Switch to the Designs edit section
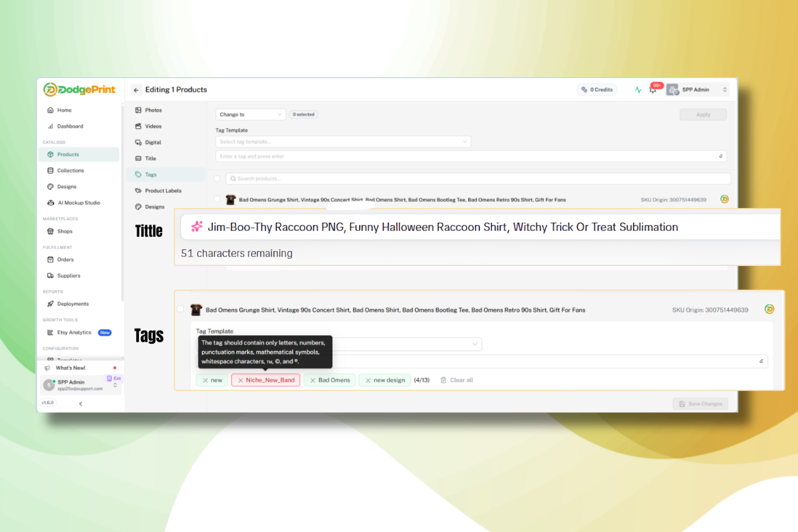The image size is (798, 532). tap(154, 207)
